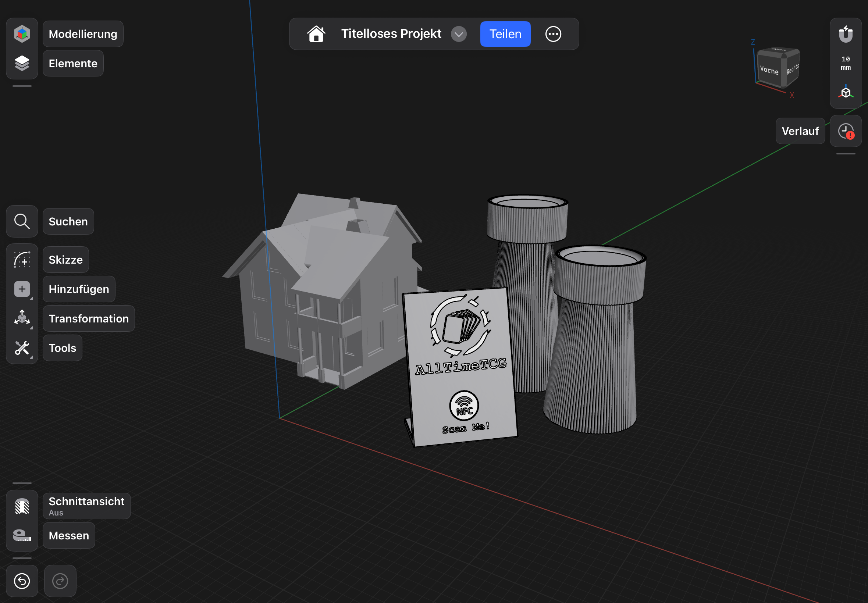Screen dimensions: 868x603
Task: Toggle the snapping magnet icon
Action: click(x=845, y=34)
